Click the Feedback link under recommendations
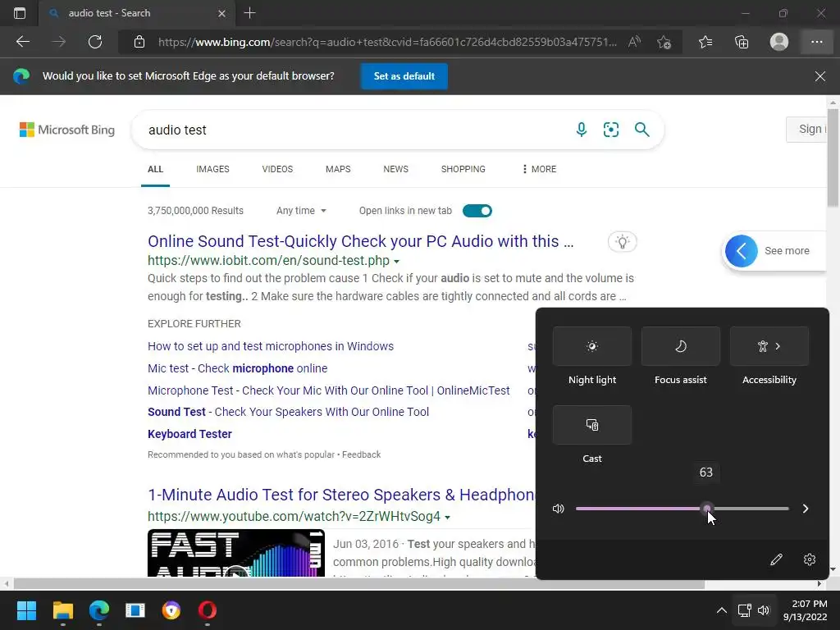The image size is (840, 630). coord(361,454)
